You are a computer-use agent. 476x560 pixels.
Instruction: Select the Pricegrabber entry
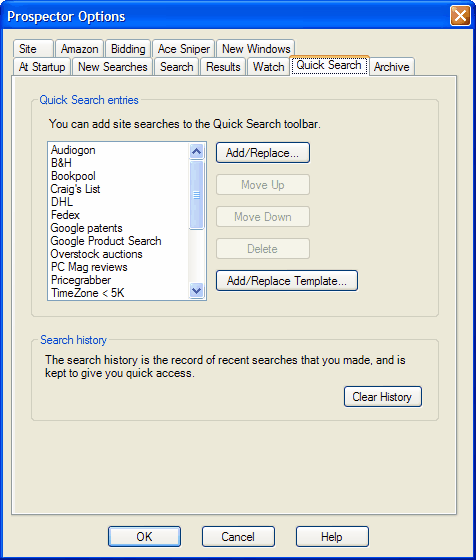click(118, 280)
